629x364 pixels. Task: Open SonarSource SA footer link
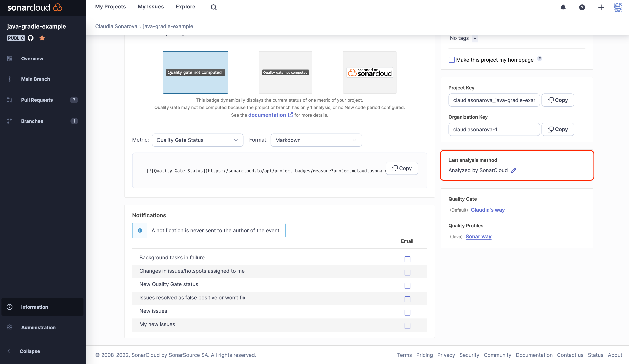tap(188, 355)
